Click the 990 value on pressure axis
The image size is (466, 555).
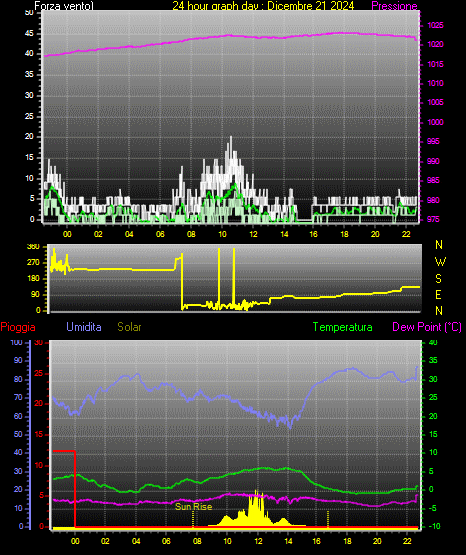433,161
